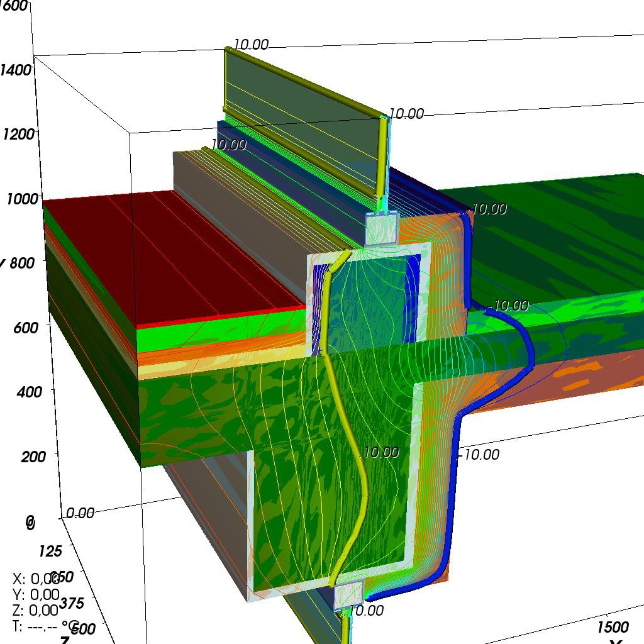Click the 200 tick on the vertical axis

pyautogui.click(x=33, y=455)
